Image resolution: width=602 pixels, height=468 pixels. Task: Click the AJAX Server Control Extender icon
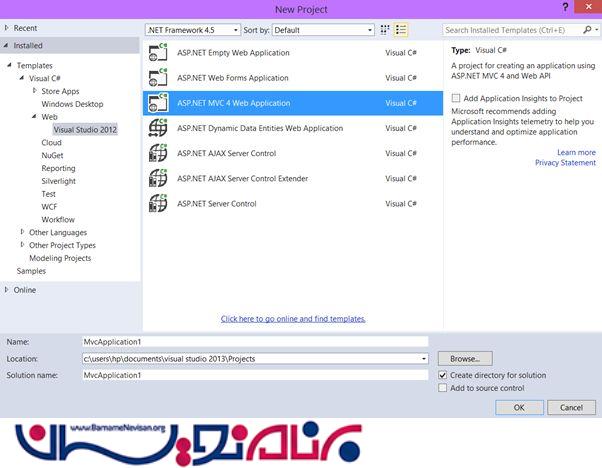158,179
